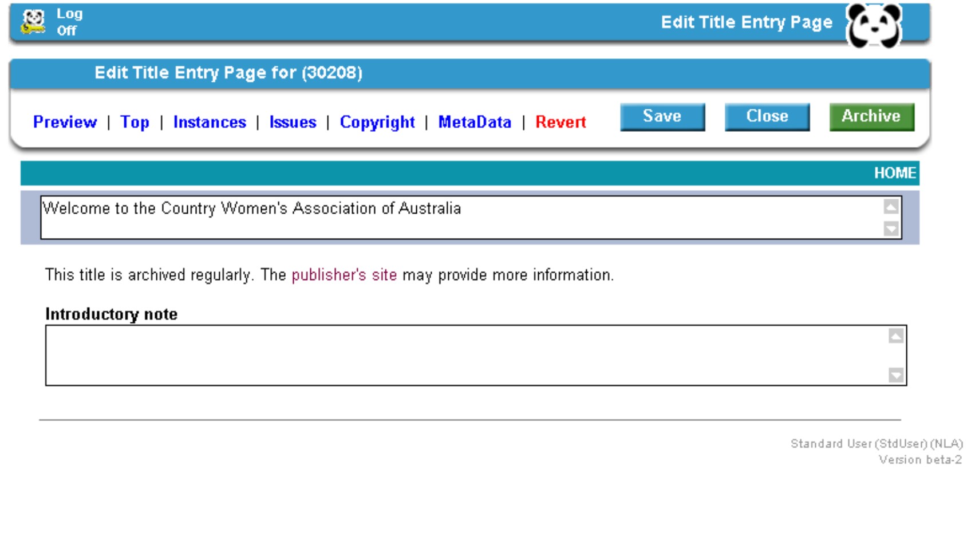Click title field scroll up arrow
The width and height of the screenshot is (971, 560).
(x=891, y=207)
